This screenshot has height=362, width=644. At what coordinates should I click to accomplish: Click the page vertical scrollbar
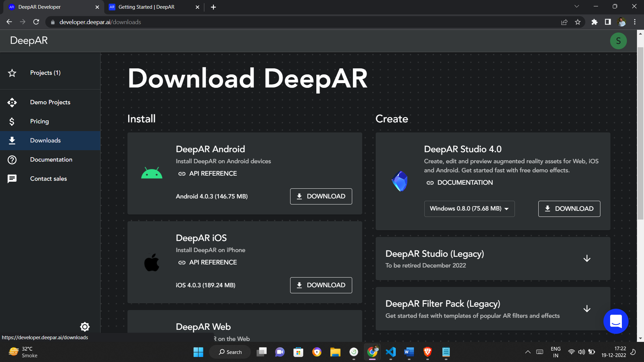click(x=640, y=133)
